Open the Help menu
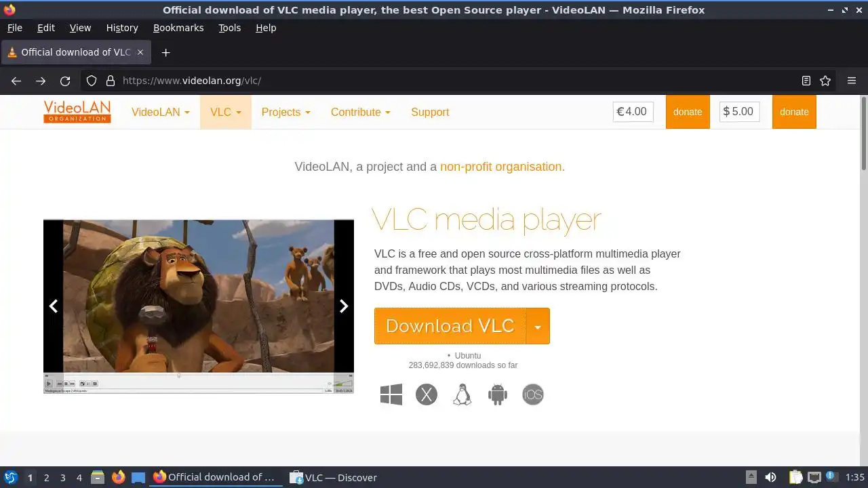 click(x=266, y=28)
